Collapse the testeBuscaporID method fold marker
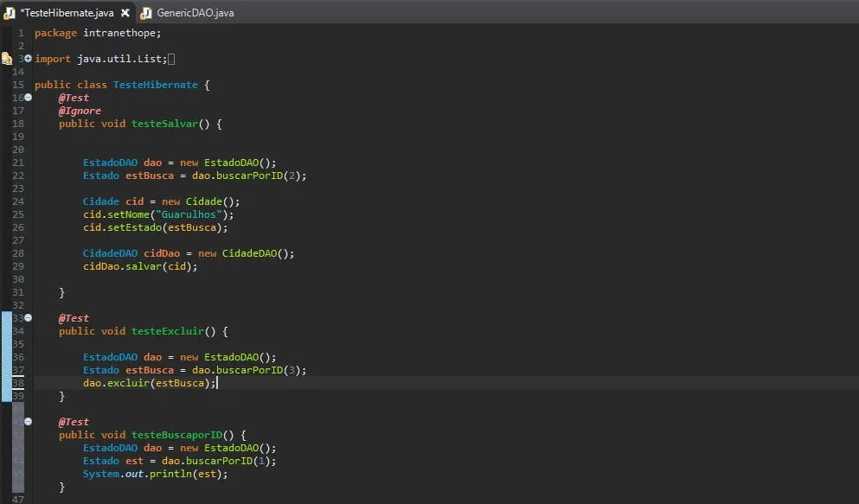 (27, 421)
